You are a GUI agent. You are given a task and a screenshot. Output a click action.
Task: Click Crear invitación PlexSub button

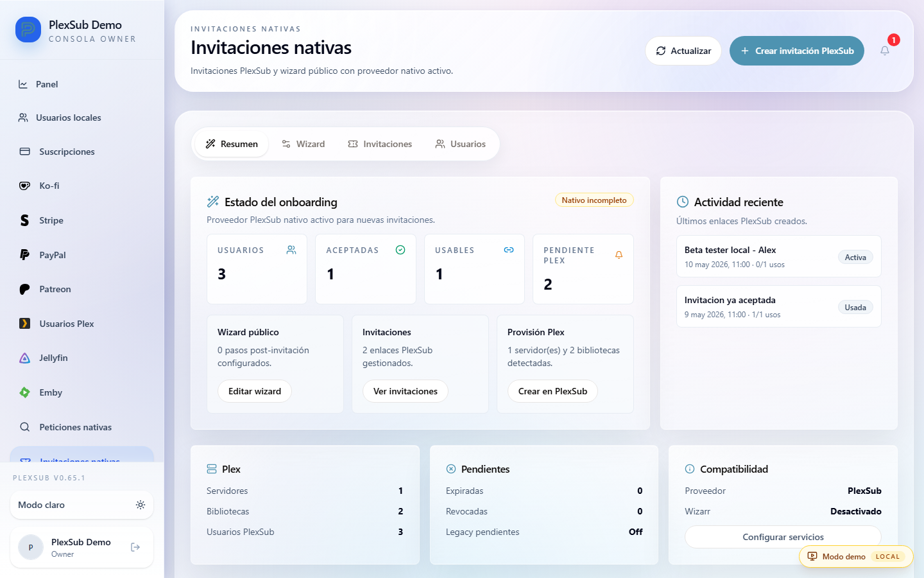click(797, 51)
